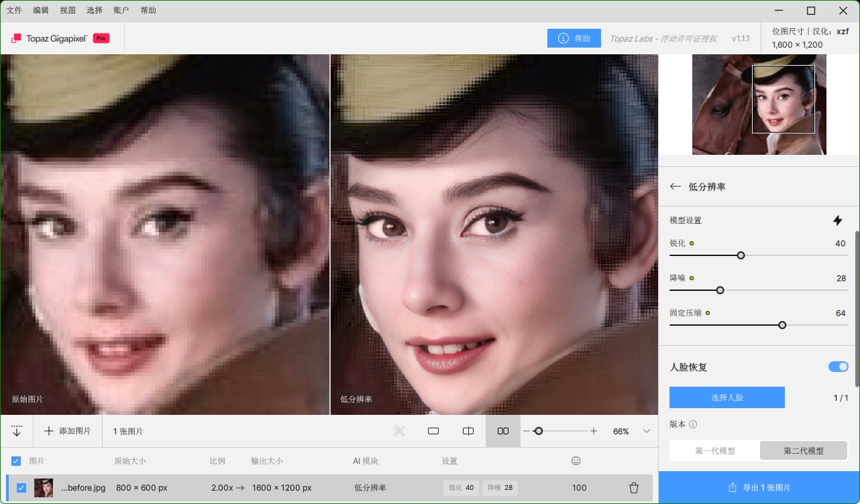Open the 66% zoom level dropdown
The image size is (860, 504).
[646, 431]
